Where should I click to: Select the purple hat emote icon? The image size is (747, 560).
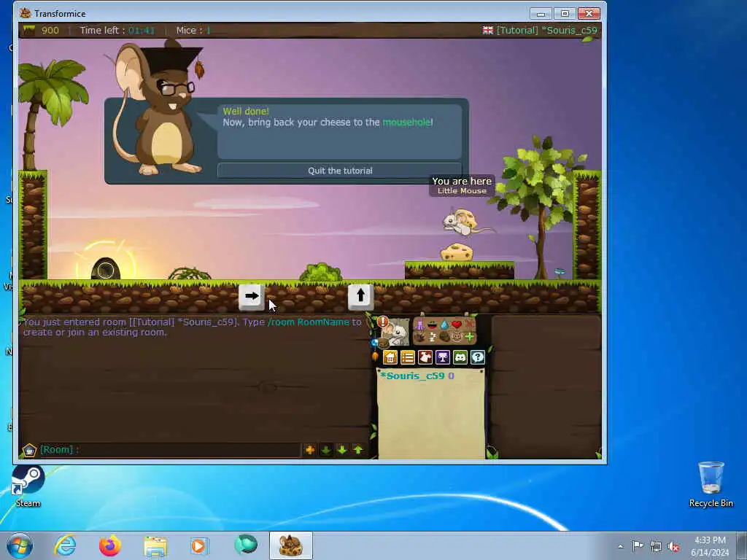click(419, 325)
